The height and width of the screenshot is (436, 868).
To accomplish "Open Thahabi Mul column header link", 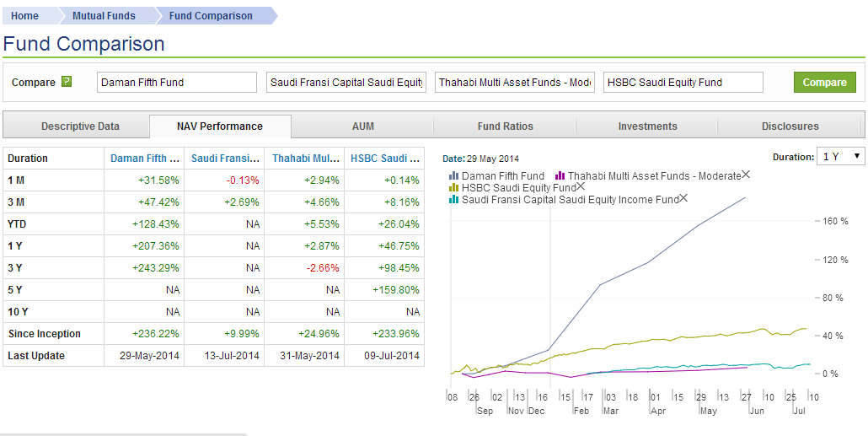I will (306, 159).
